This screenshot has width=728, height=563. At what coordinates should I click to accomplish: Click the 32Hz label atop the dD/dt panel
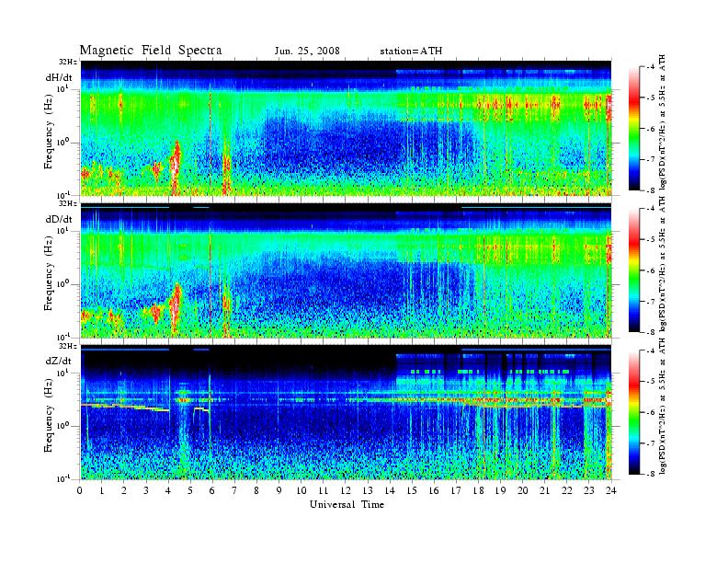(68, 203)
